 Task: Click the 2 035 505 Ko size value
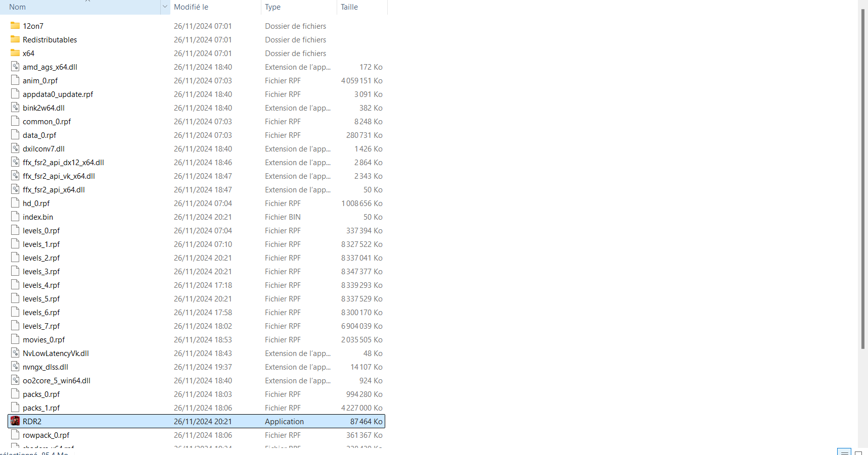coord(361,339)
